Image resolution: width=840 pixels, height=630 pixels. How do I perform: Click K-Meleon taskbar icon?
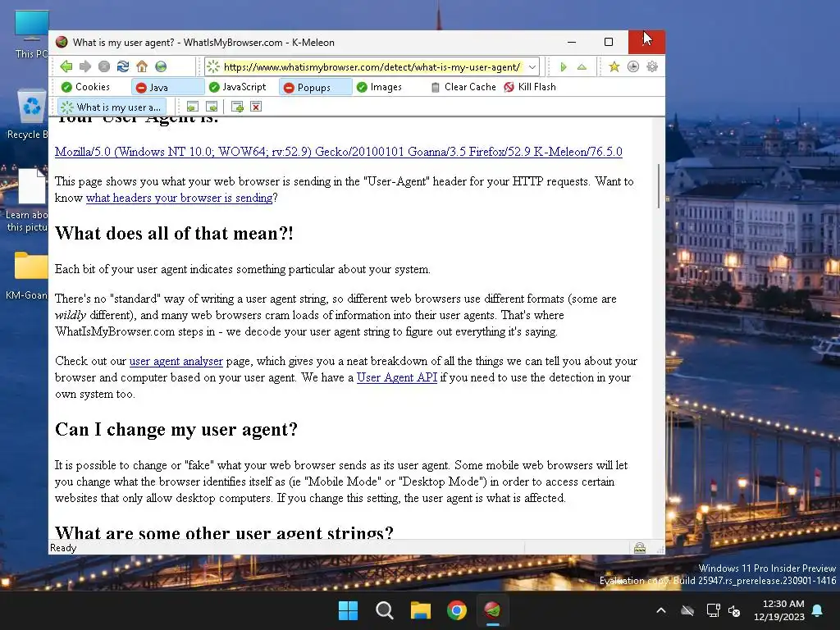[x=492, y=610]
